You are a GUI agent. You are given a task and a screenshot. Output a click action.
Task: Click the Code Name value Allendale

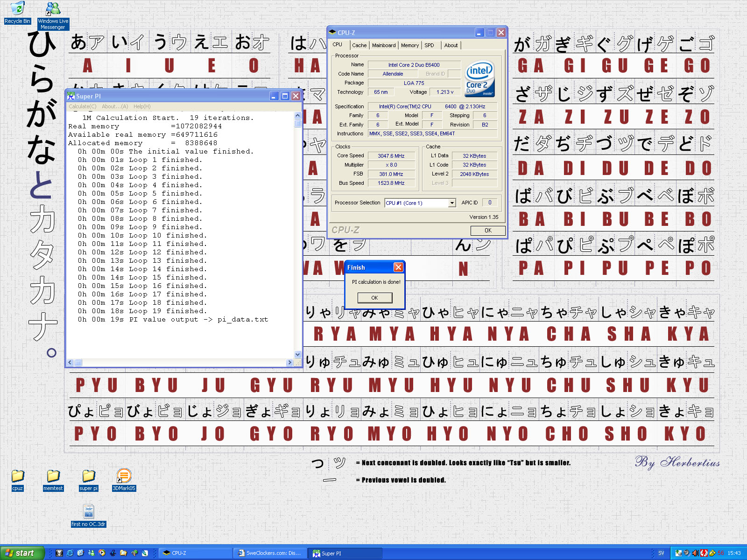pos(393,74)
